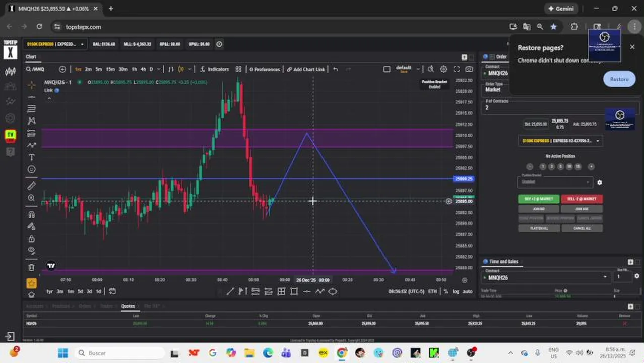Open chart settings gear icon
644x363 pixels.
443,69
